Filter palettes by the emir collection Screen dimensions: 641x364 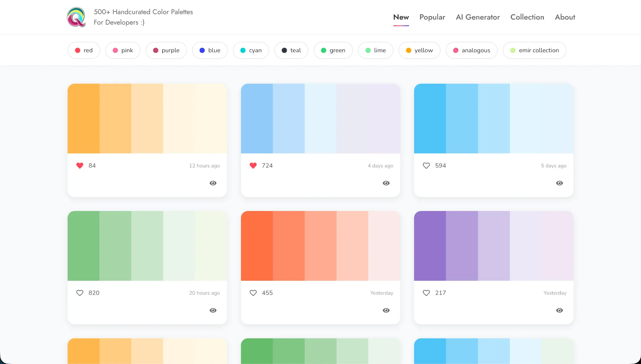[534, 50]
